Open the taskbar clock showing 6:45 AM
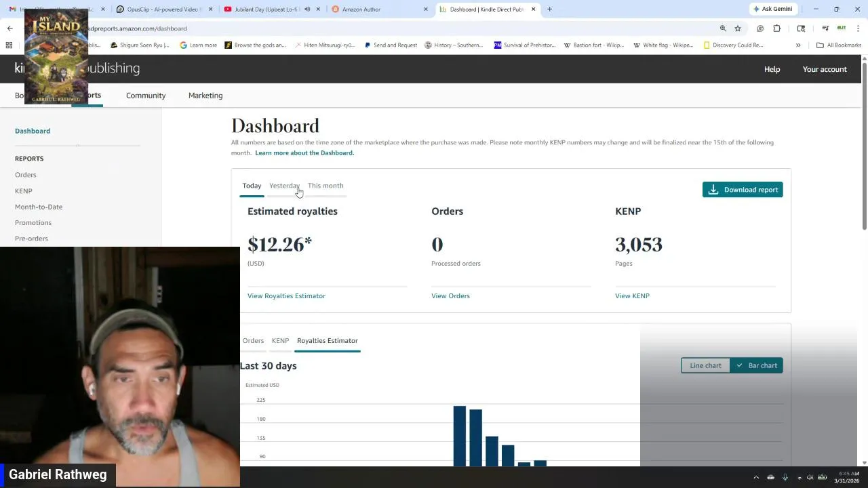This screenshot has width=868, height=488. pyautogui.click(x=847, y=477)
